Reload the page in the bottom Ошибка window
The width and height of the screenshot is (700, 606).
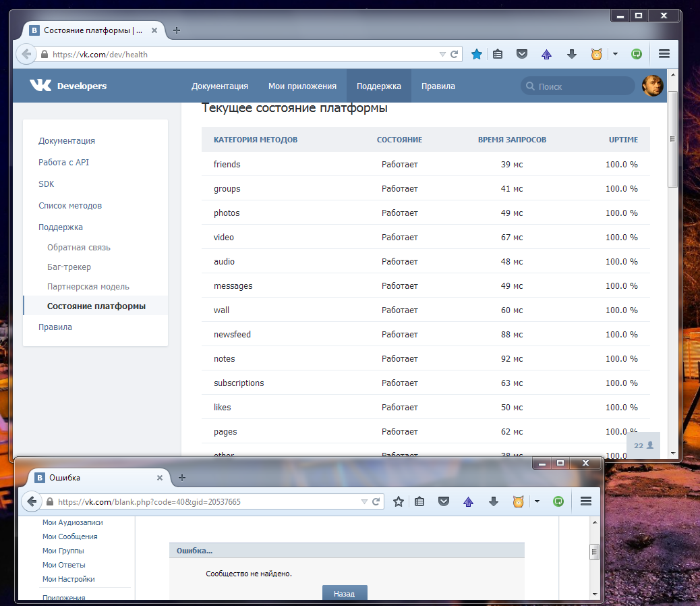[376, 501]
